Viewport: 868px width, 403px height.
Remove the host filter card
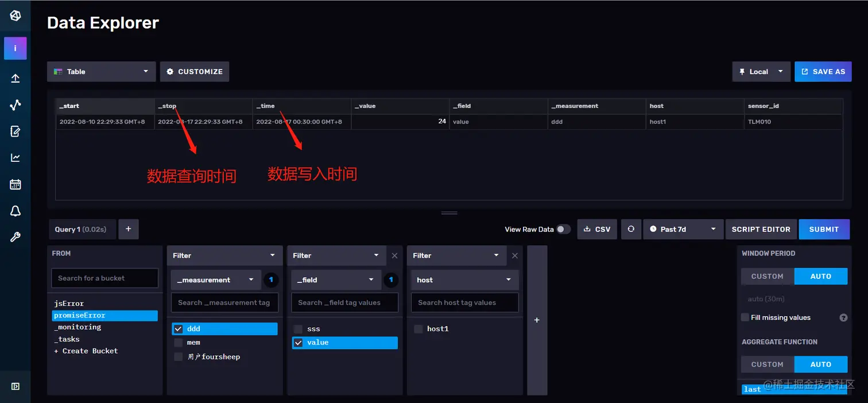click(514, 255)
